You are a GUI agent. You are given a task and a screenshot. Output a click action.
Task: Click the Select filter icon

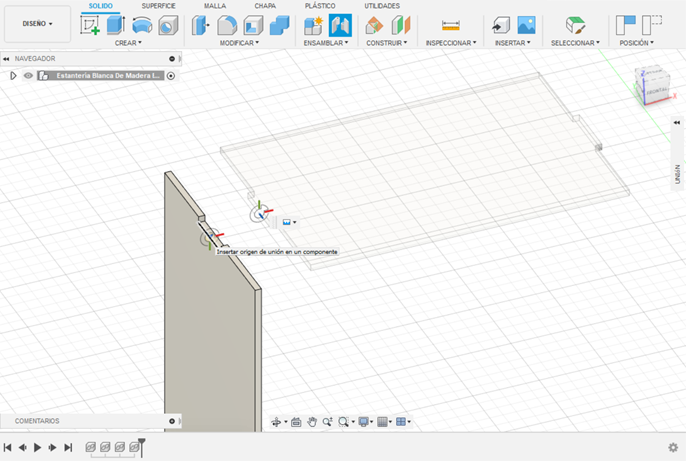point(575,25)
